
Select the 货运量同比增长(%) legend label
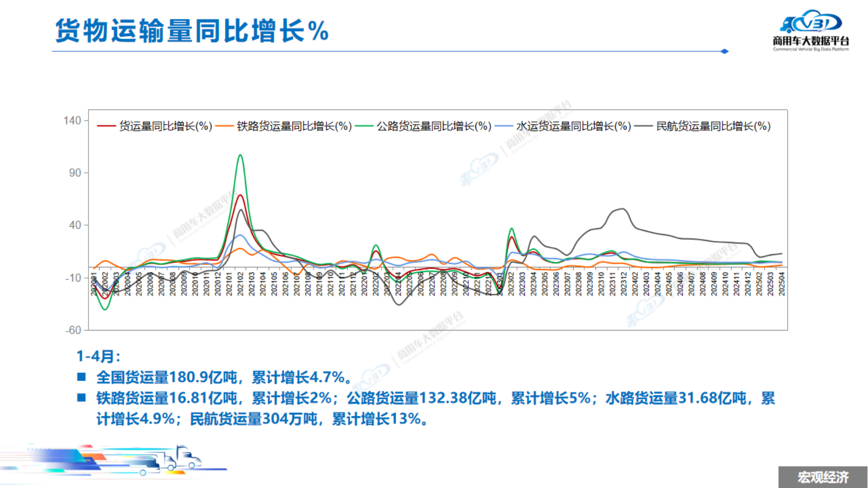[x=165, y=126]
